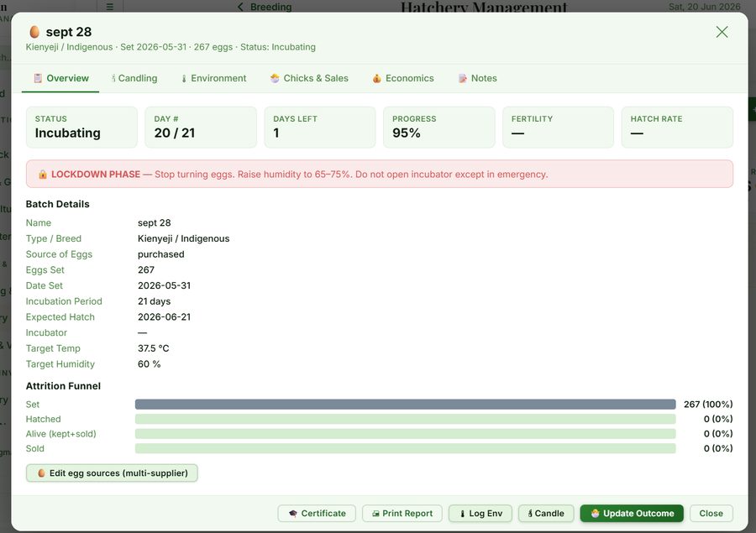Screen dimensions: 756x533
Task: Close the sept 28 dialog with X
Action: [x=722, y=32]
